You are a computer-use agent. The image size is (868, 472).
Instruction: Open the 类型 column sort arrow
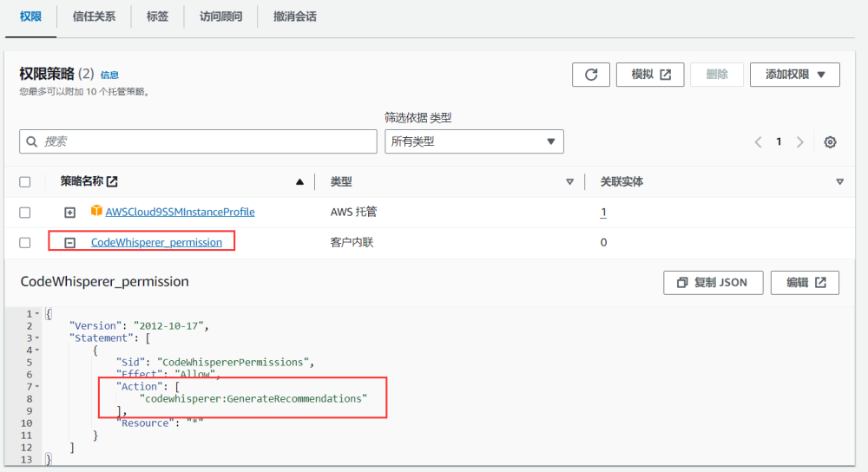pos(569,182)
